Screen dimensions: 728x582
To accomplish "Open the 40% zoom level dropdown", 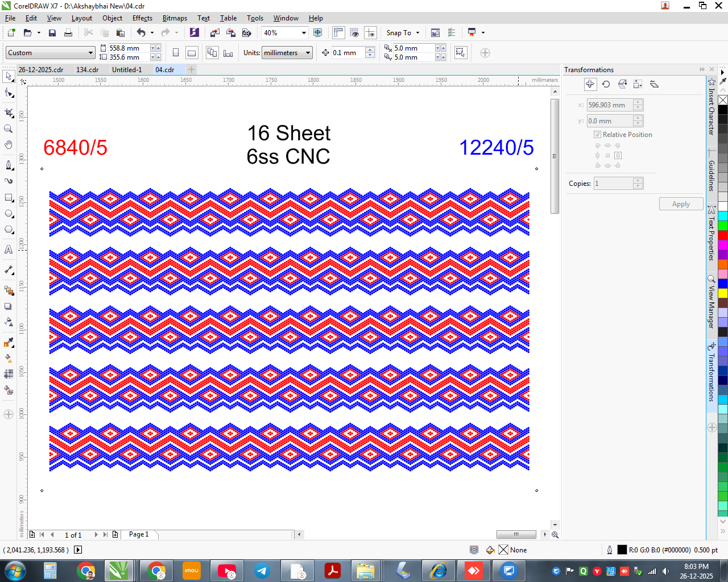I will tap(304, 33).
